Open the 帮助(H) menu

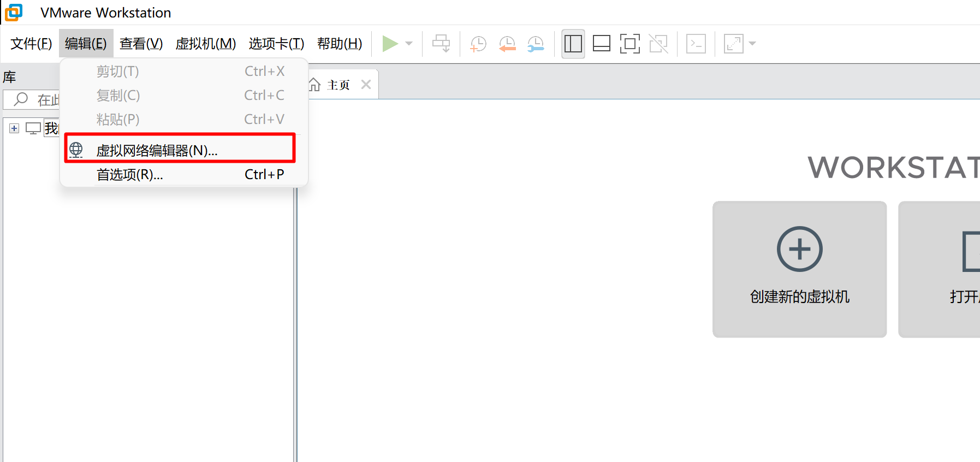[340, 44]
